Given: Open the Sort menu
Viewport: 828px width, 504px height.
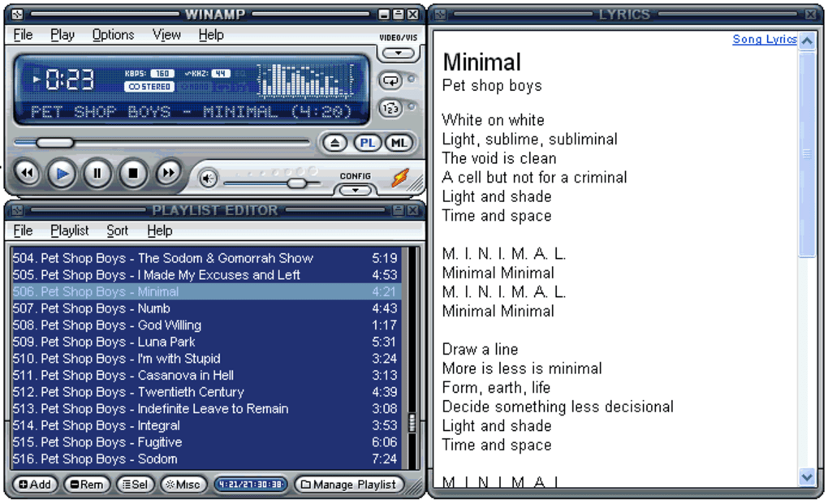Looking at the screenshot, I should pos(117,230).
